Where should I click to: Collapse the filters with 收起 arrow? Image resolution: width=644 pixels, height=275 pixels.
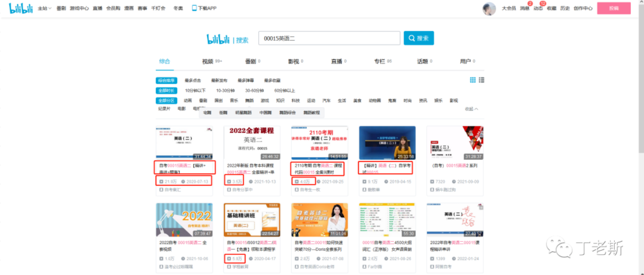point(471,109)
